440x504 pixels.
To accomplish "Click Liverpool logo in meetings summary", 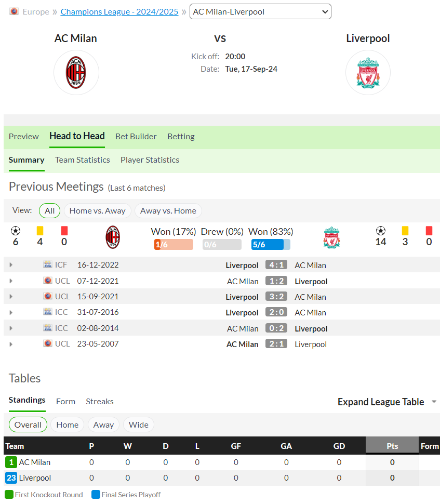I will point(331,237).
